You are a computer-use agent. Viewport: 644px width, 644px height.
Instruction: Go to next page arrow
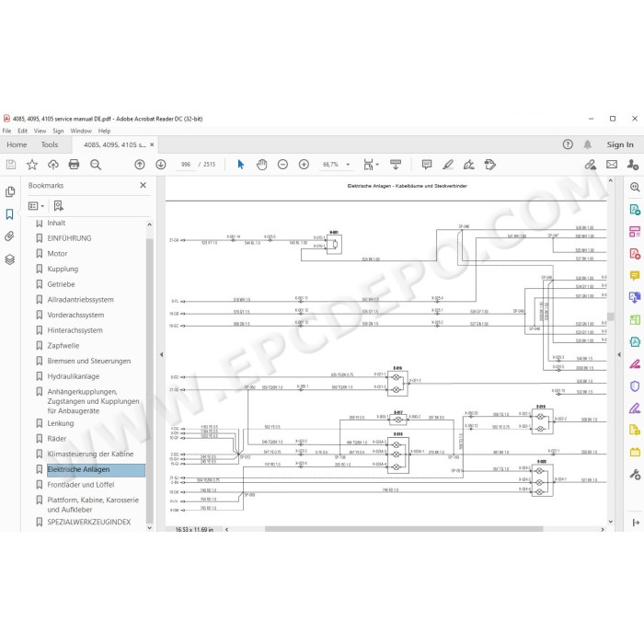(161, 165)
